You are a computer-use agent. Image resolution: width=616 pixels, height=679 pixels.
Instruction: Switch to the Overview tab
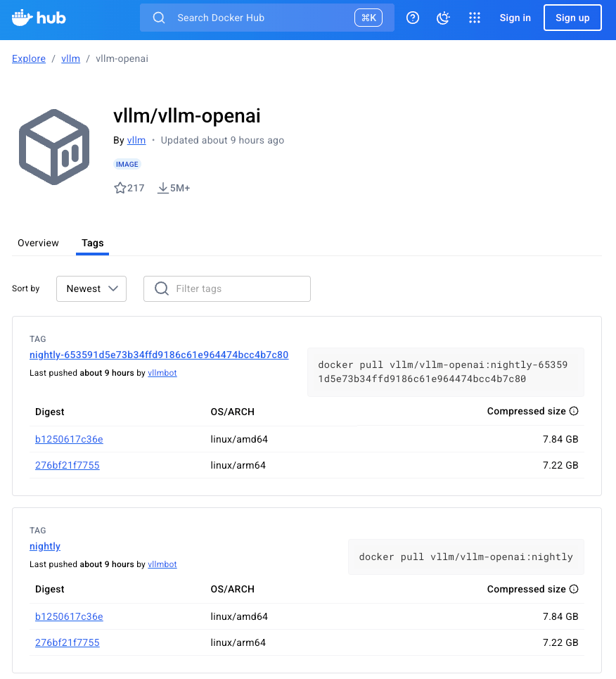point(38,243)
